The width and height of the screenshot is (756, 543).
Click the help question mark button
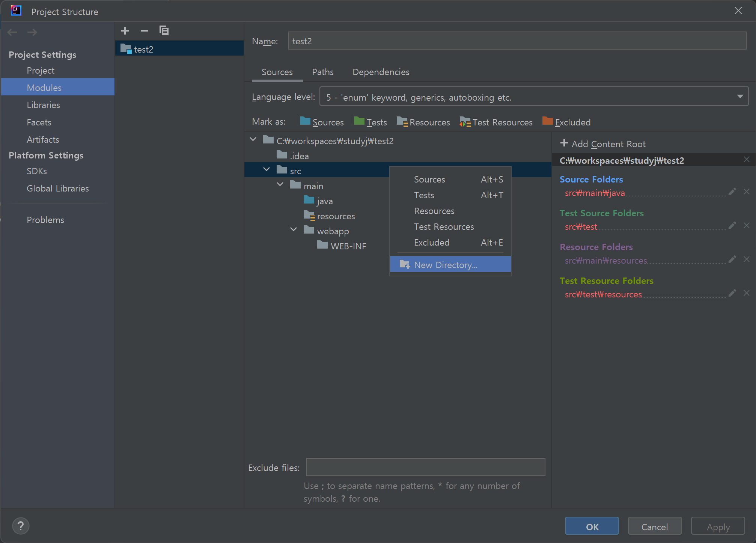[x=21, y=526]
